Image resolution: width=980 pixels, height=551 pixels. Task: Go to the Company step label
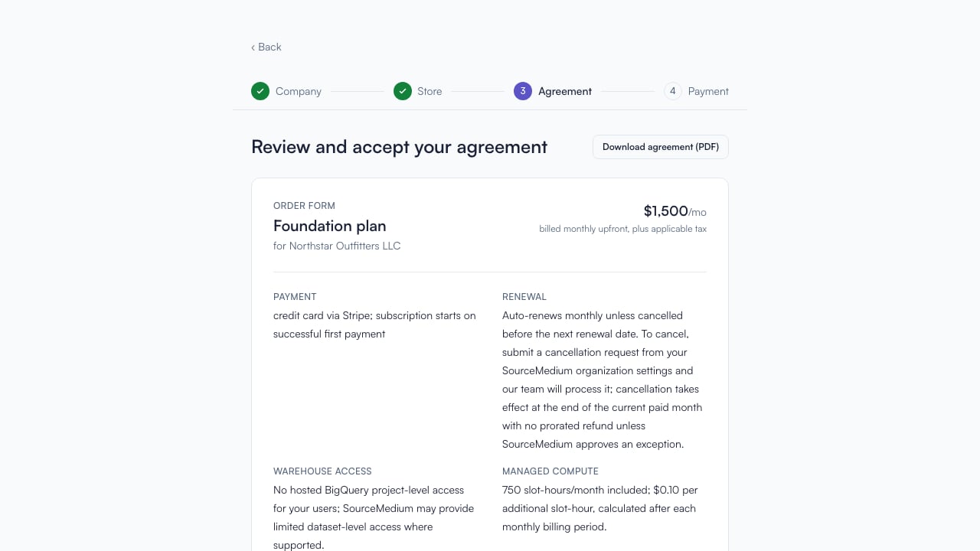pyautogui.click(x=299, y=91)
